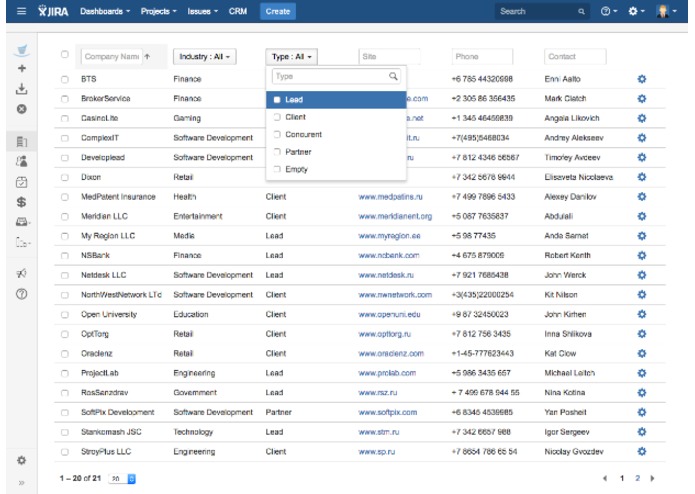
Task: Select the CasinoLite row checkbox
Action: coord(65,118)
